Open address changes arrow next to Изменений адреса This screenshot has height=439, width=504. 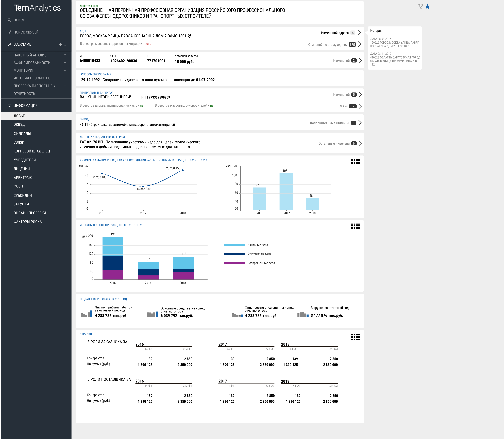(x=359, y=33)
